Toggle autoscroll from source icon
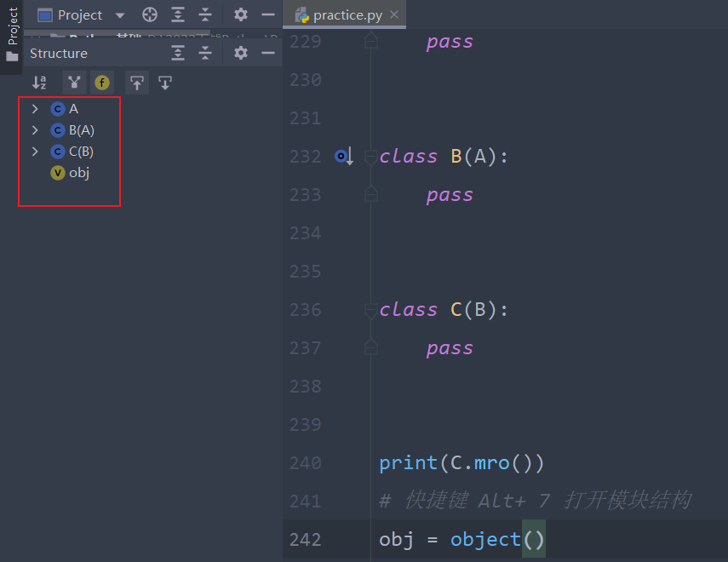This screenshot has width=728, height=562. (x=165, y=83)
